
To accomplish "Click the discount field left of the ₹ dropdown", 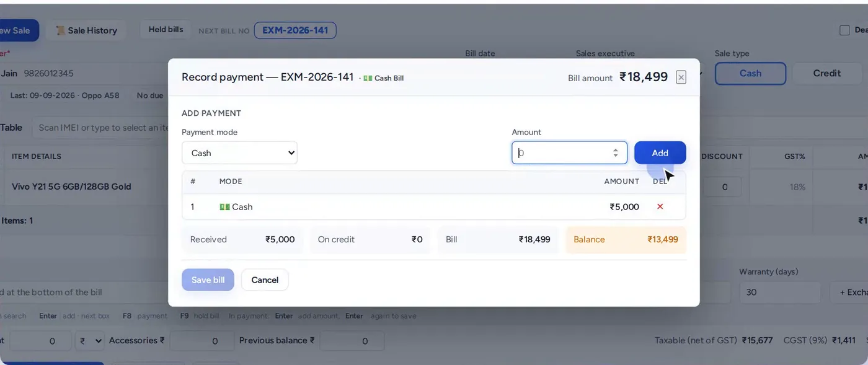I will tap(40, 341).
